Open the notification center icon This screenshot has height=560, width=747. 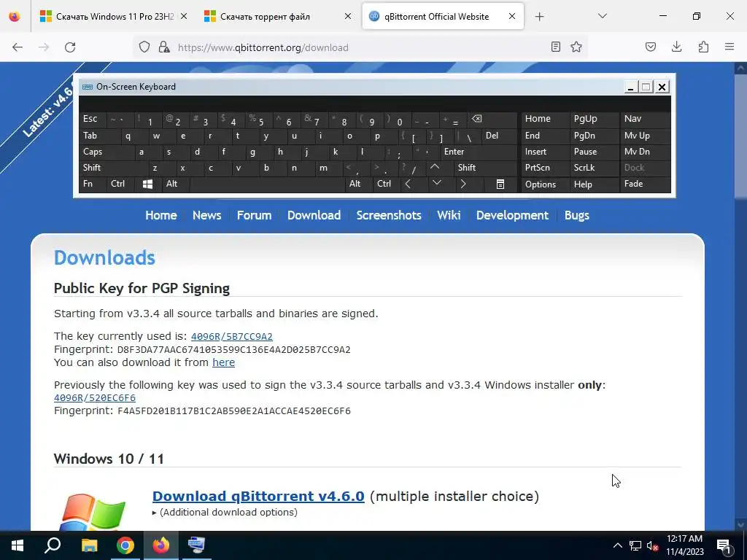coord(724,545)
